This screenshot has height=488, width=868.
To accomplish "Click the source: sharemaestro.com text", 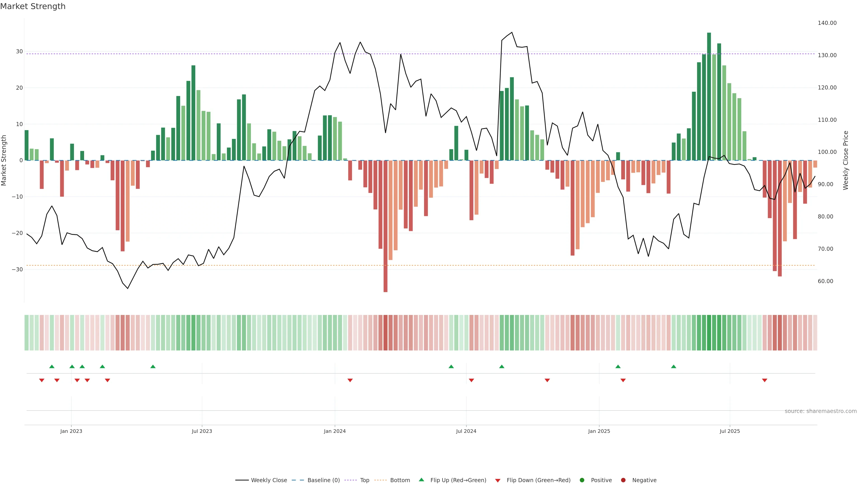I will tap(821, 411).
